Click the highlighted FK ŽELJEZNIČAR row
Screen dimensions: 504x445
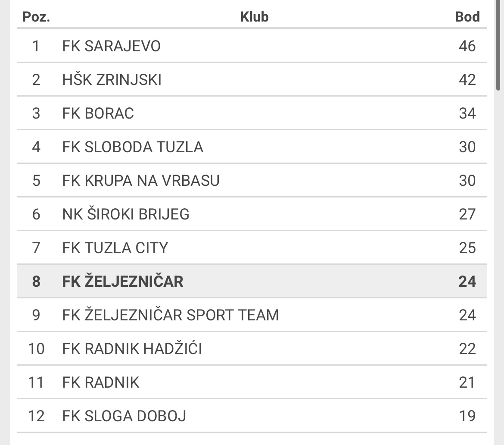[x=252, y=282]
